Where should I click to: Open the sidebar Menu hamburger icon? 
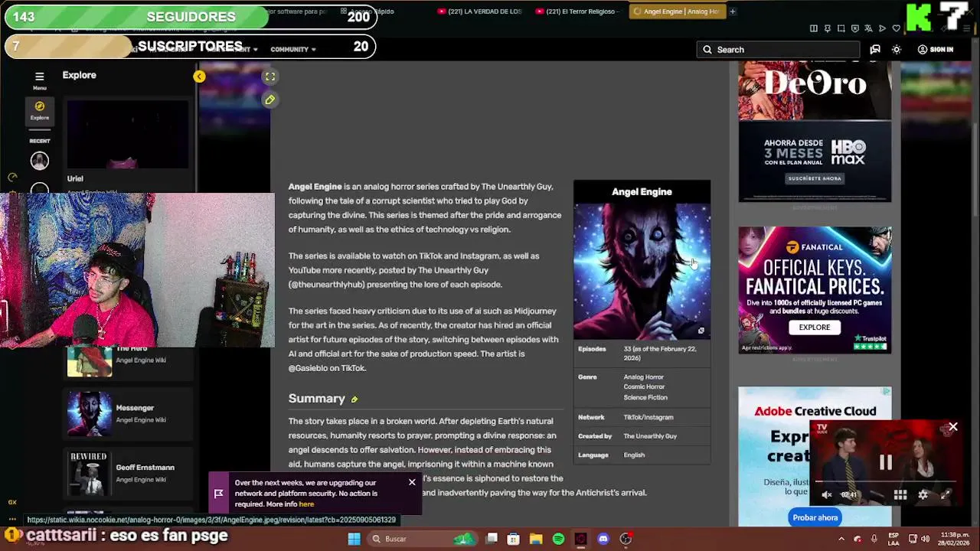(x=39, y=77)
